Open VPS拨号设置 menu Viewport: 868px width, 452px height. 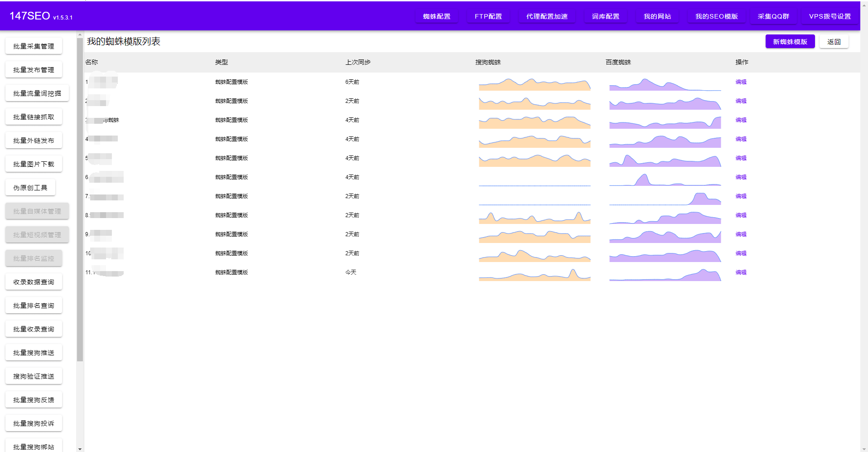(x=829, y=16)
